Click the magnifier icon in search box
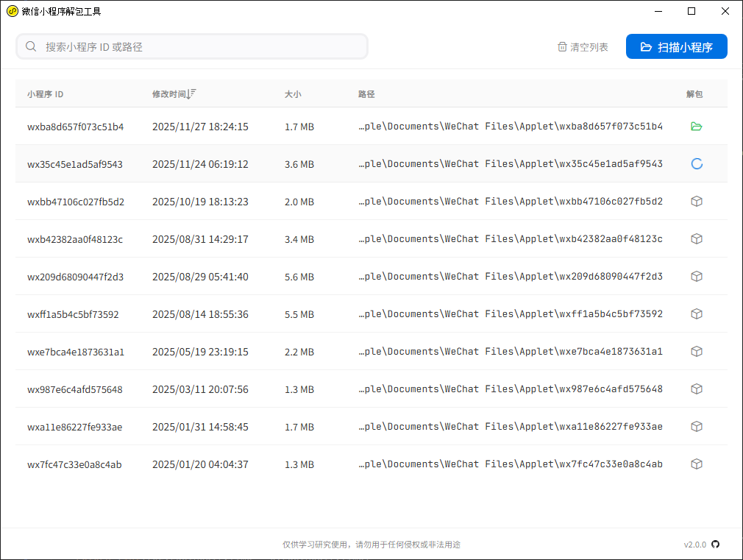The width and height of the screenshot is (743, 560). (31, 47)
